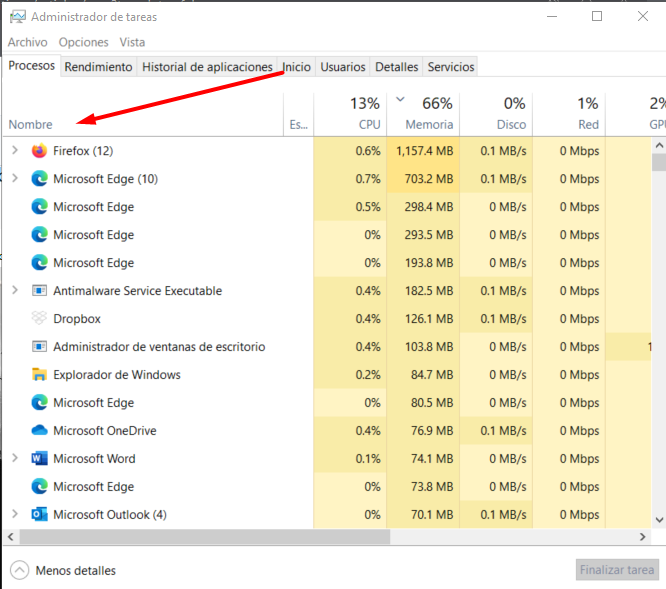Image resolution: width=666 pixels, height=589 pixels.
Task: Expand the Microsoft Edge (10) process group
Action: tap(15, 178)
